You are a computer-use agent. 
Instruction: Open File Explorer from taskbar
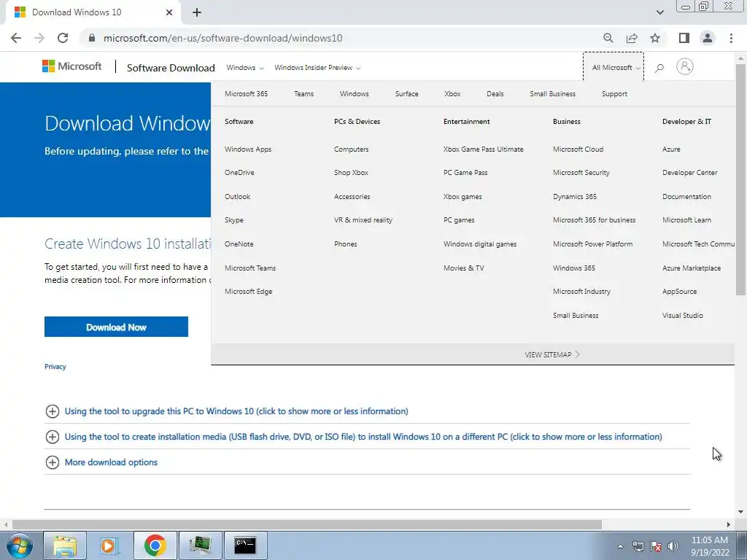(x=65, y=545)
